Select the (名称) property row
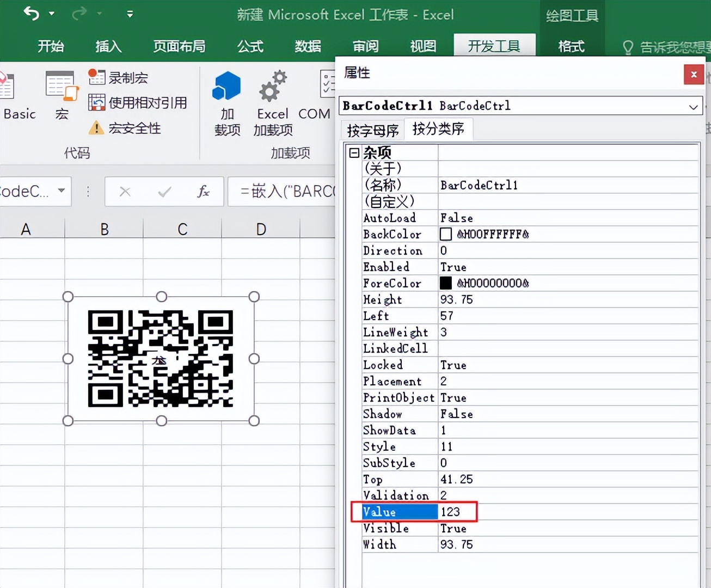 click(530, 185)
